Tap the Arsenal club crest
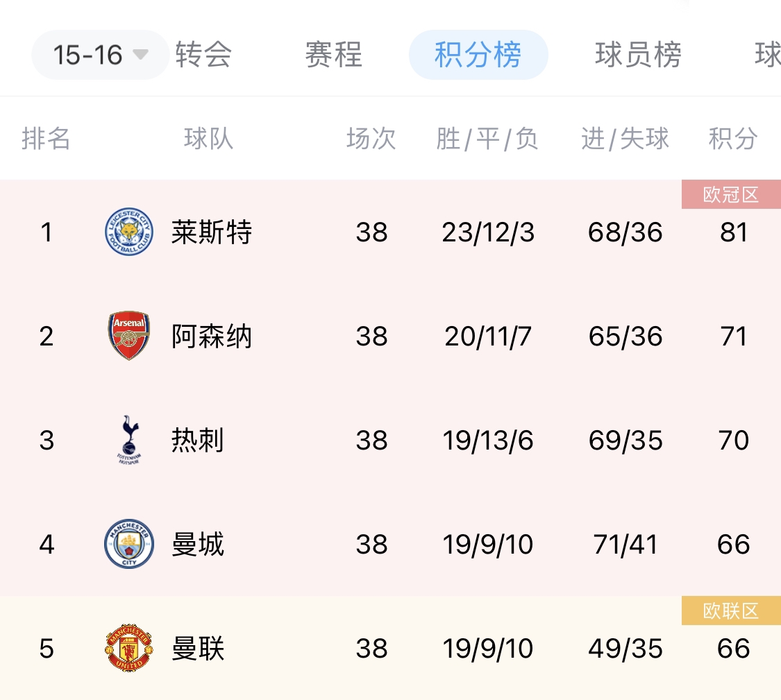The width and height of the screenshot is (781, 700). 129,336
